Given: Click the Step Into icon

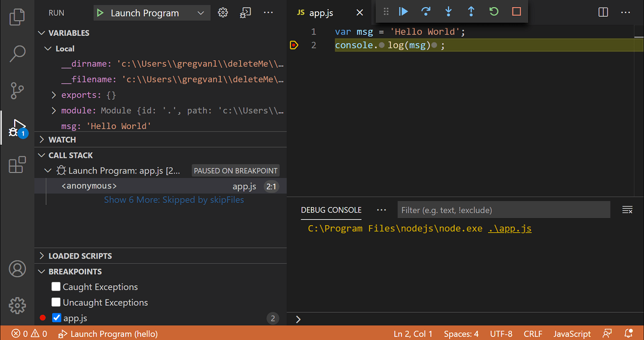Looking at the screenshot, I should pos(449,12).
